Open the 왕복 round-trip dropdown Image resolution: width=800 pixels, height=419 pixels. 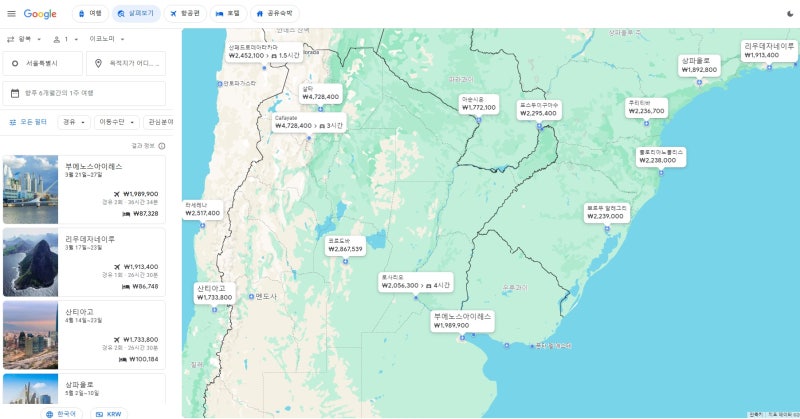coord(24,39)
